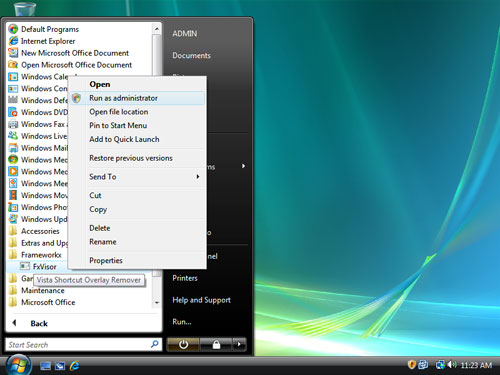Choose Run as administrator
Screen dimensions: 500x375
click(137, 98)
